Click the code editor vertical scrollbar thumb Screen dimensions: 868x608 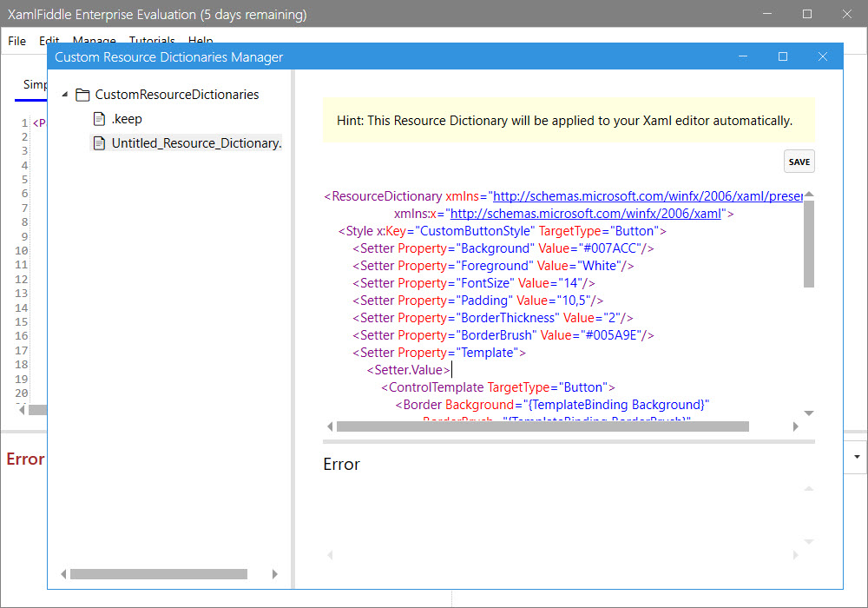point(809,244)
